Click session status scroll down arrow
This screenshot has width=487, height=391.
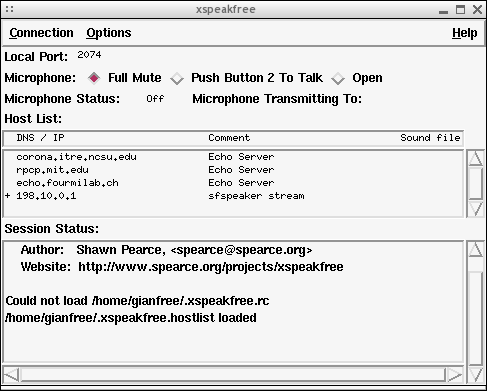pyautogui.click(x=475, y=375)
